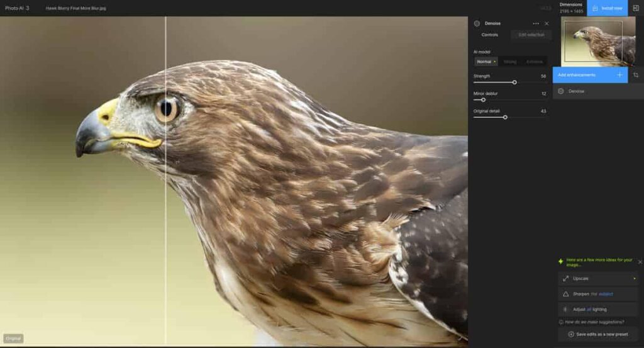Click the Strength value 56
This screenshot has height=348, width=644.
(543, 76)
